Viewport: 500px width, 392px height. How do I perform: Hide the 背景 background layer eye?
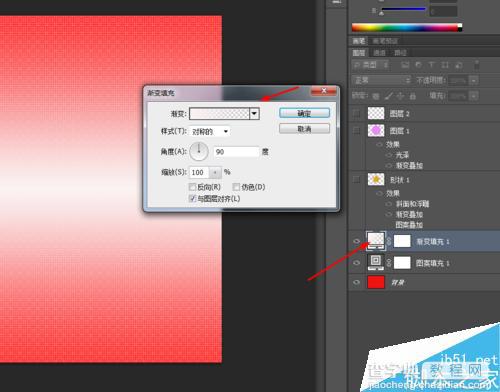click(356, 282)
